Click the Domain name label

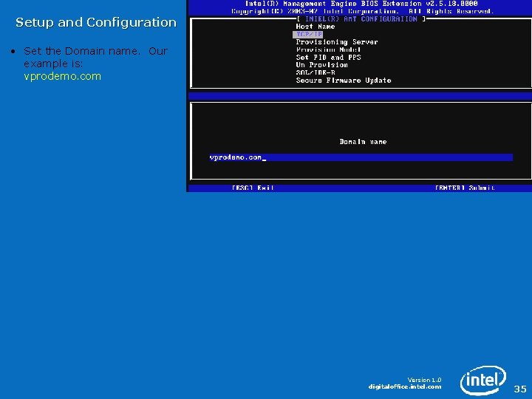pyautogui.click(x=363, y=142)
